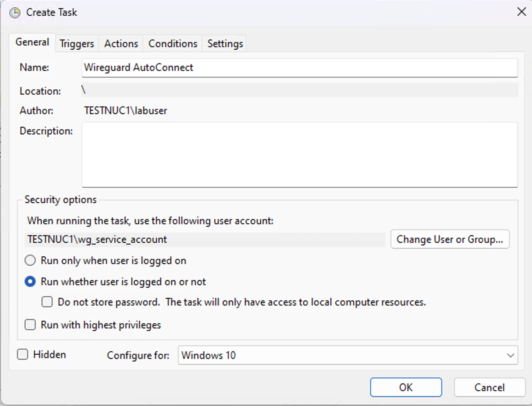
Task: Click the Cancel button
Action: (489, 387)
